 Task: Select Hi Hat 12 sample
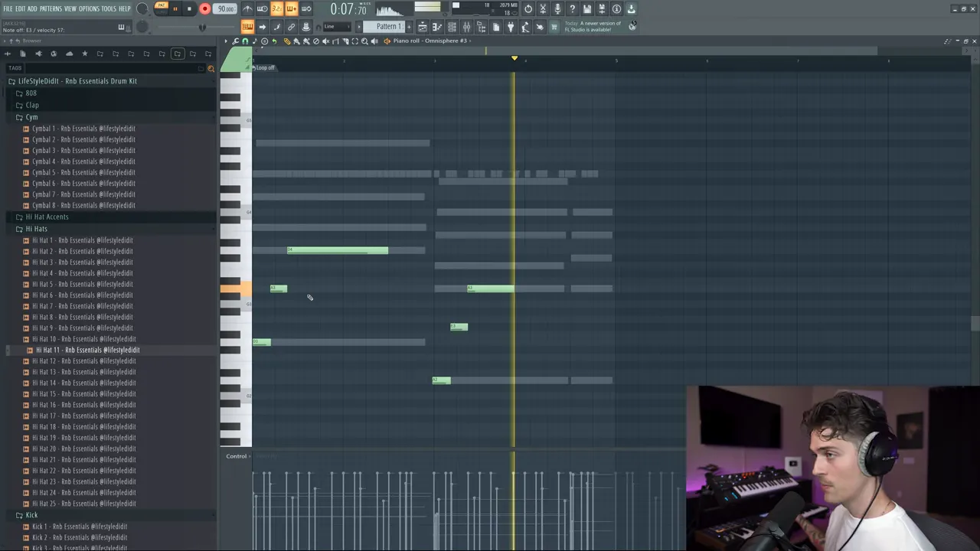point(83,361)
